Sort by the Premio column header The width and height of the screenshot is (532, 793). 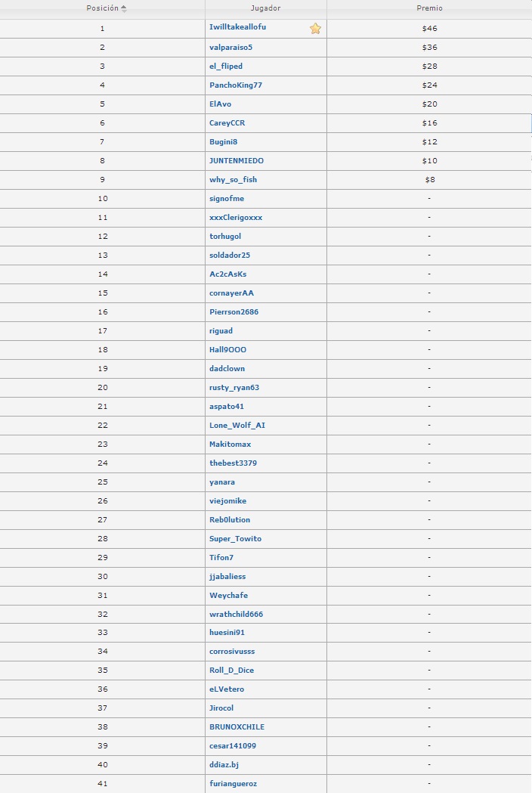[429, 8]
